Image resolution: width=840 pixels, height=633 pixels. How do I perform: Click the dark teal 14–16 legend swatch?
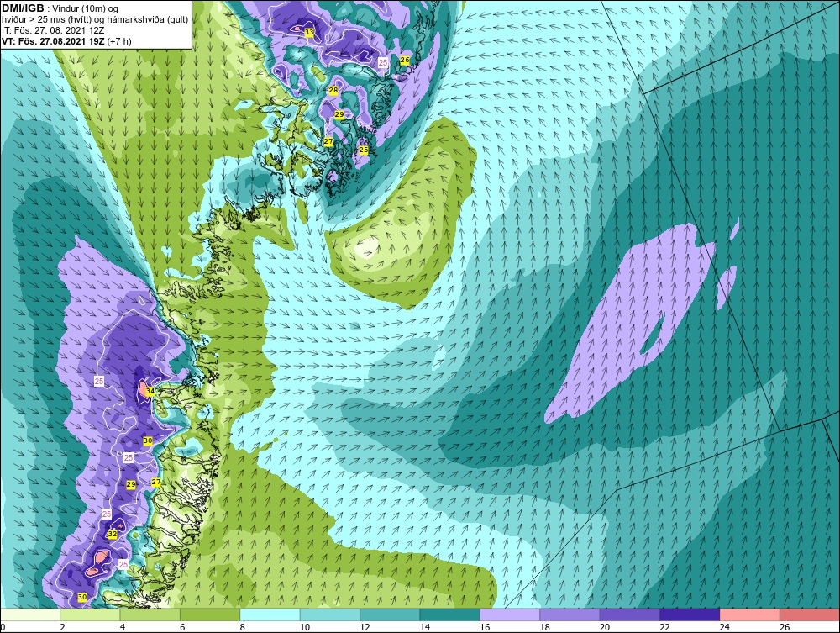(450, 615)
